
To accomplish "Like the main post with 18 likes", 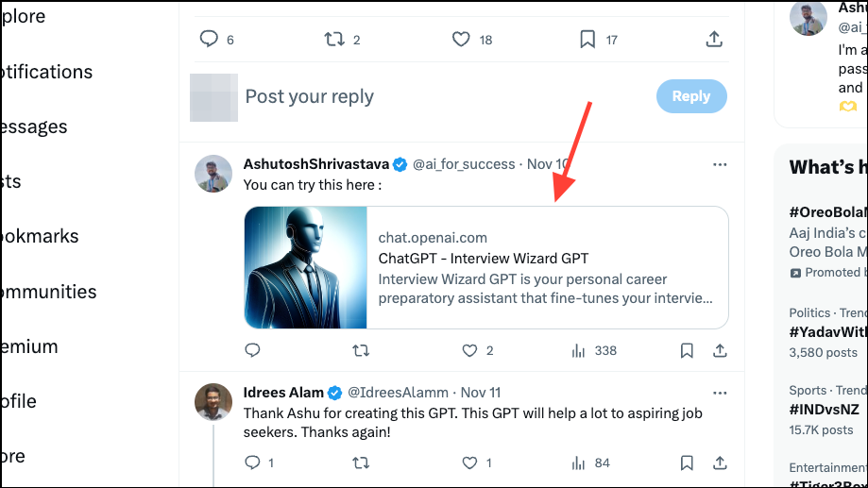I will pyautogui.click(x=461, y=40).
